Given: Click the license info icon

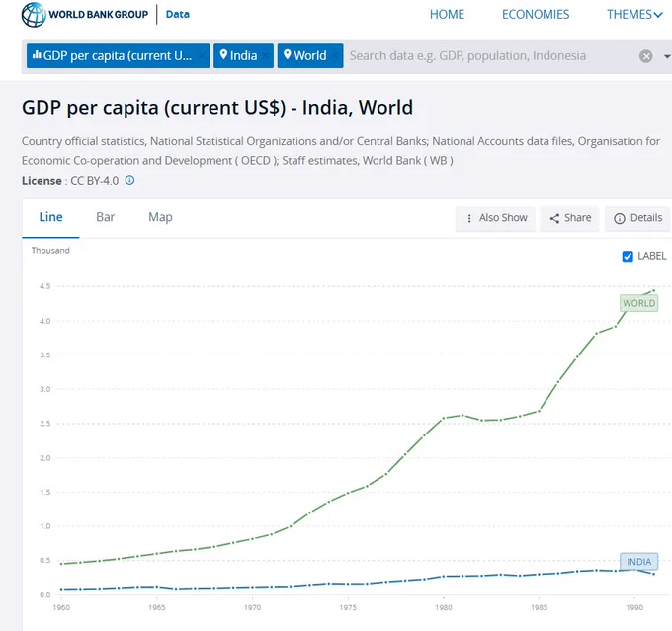Looking at the screenshot, I should 129,180.
